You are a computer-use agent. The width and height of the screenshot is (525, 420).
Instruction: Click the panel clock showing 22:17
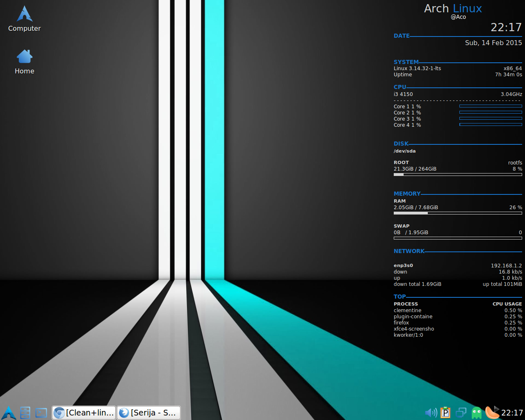pos(512,413)
